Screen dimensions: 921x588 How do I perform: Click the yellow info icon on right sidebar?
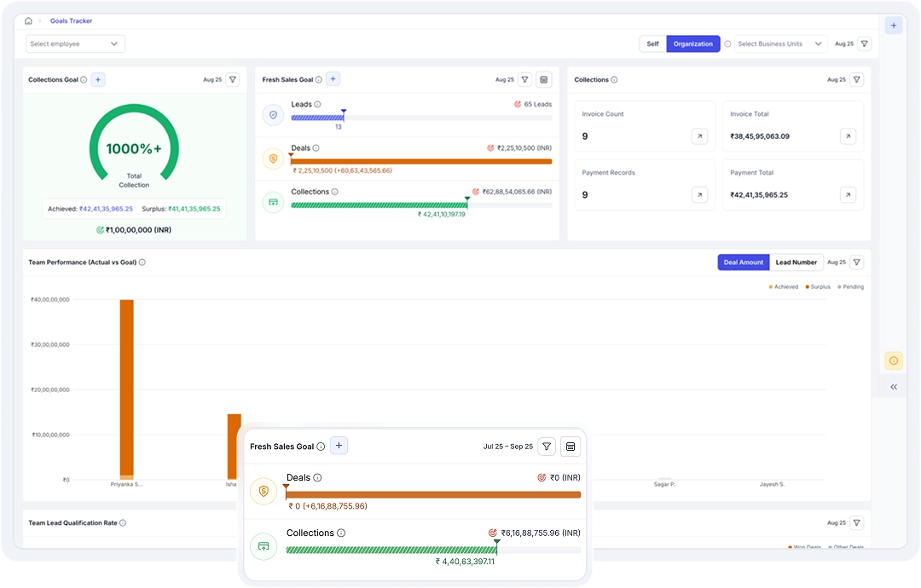click(x=894, y=360)
